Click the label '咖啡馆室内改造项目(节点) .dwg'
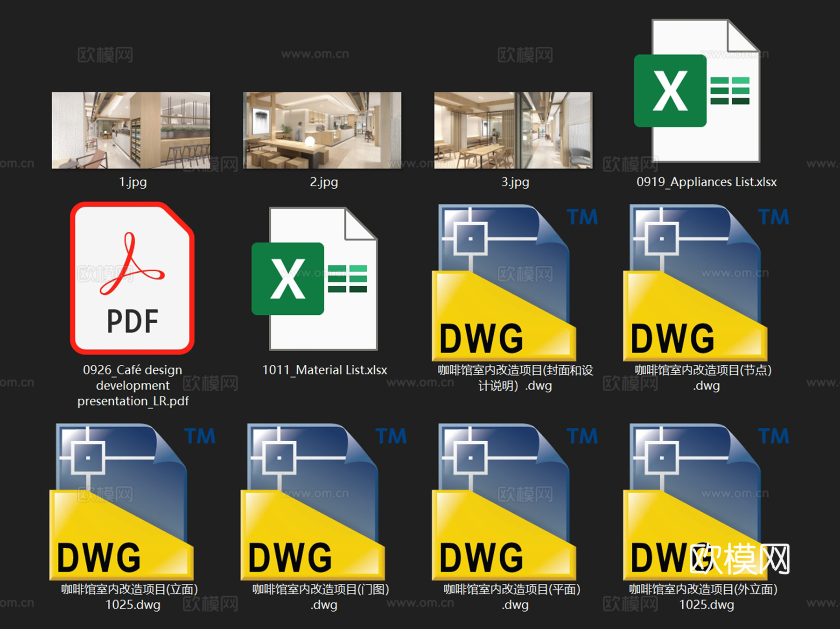Viewport: 840px width, 629px height. 703,378
